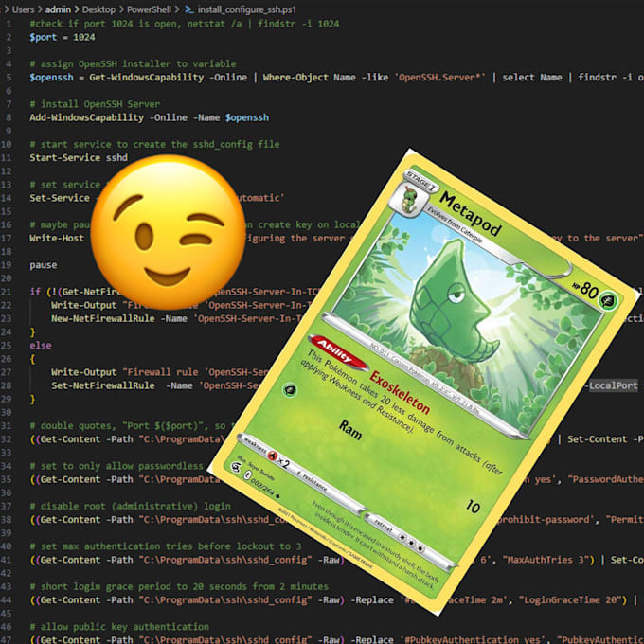
Task: Click the opening brace on line 26
Action: (32, 359)
